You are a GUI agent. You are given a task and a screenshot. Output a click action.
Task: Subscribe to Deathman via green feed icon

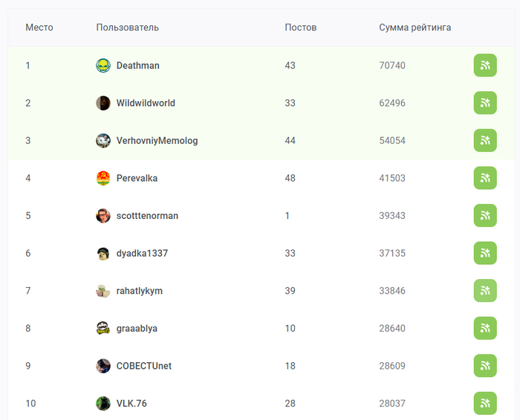pyautogui.click(x=485, y=65)
